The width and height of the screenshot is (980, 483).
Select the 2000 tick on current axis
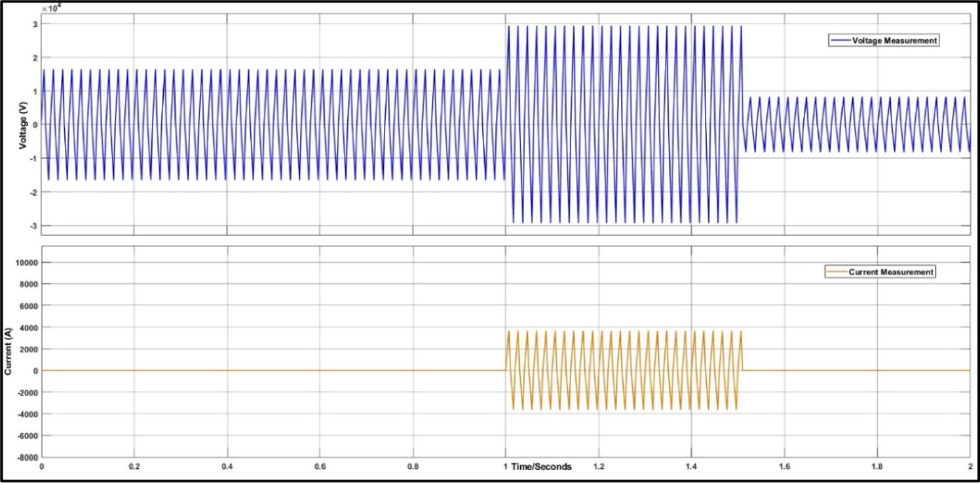pyautogui.click(x=30, y=349)
